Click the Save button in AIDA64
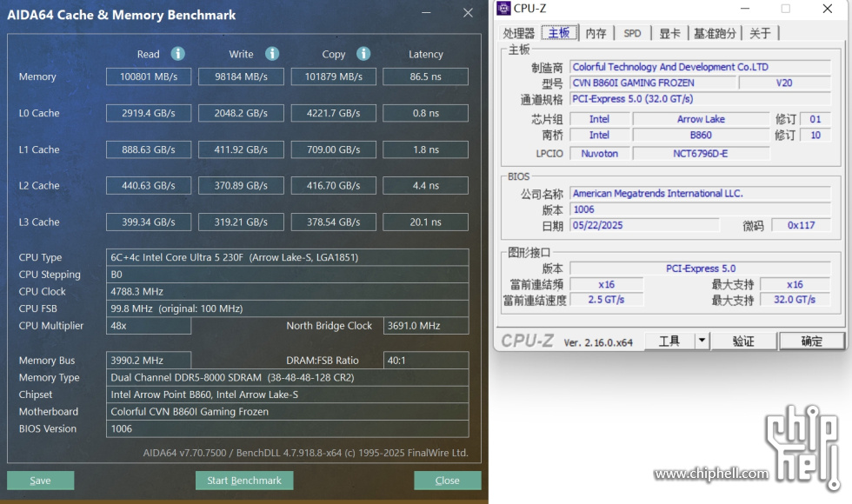 [x=40, y=480]
